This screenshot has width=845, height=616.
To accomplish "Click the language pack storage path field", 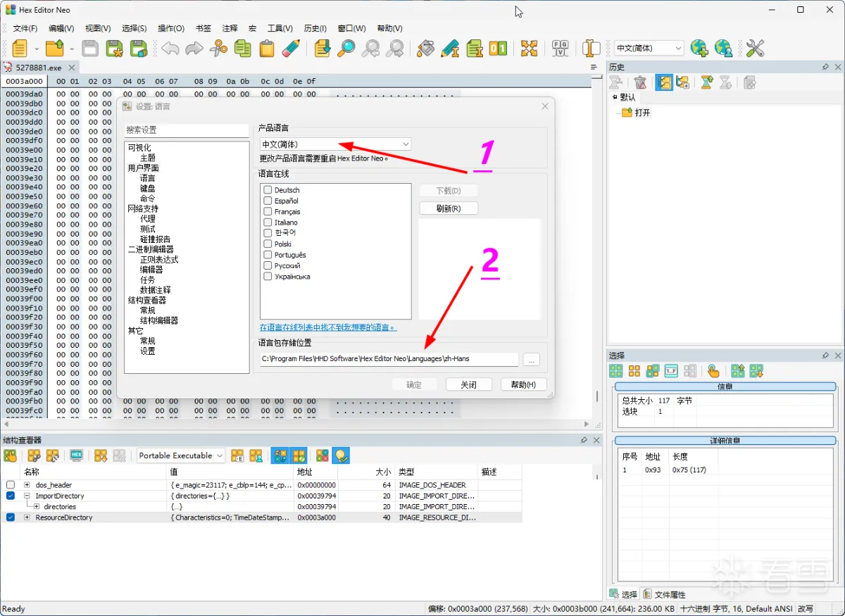I will pyautogui.click(x=389, y=359).
